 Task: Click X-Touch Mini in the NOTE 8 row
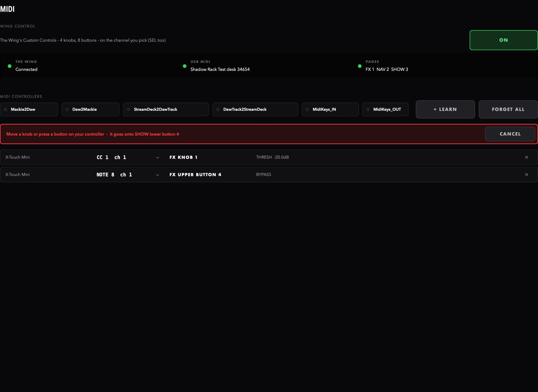18,174
